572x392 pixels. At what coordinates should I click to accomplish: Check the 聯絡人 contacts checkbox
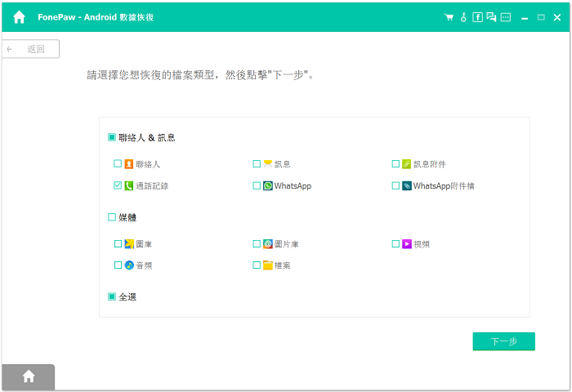pos(118,163)
